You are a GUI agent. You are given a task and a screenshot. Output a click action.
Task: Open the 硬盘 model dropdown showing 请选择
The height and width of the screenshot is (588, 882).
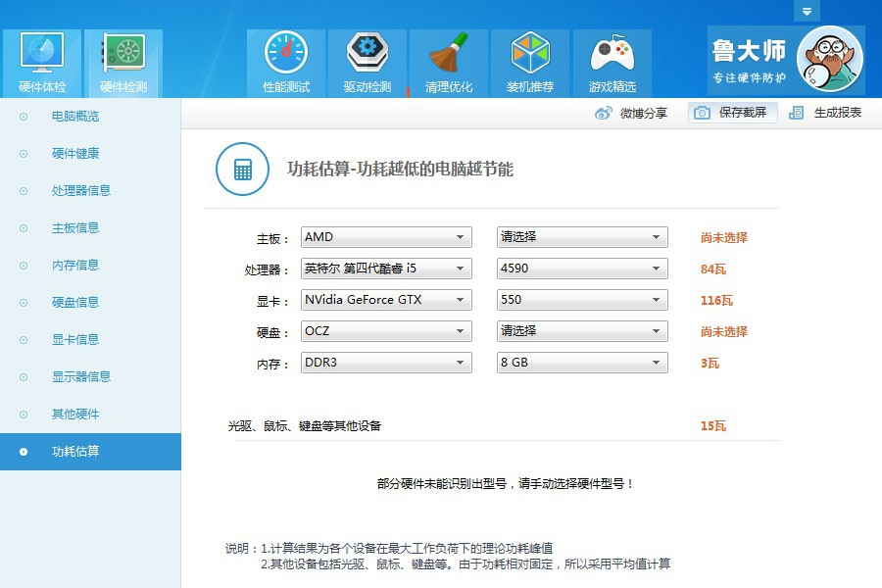(582, 331)
